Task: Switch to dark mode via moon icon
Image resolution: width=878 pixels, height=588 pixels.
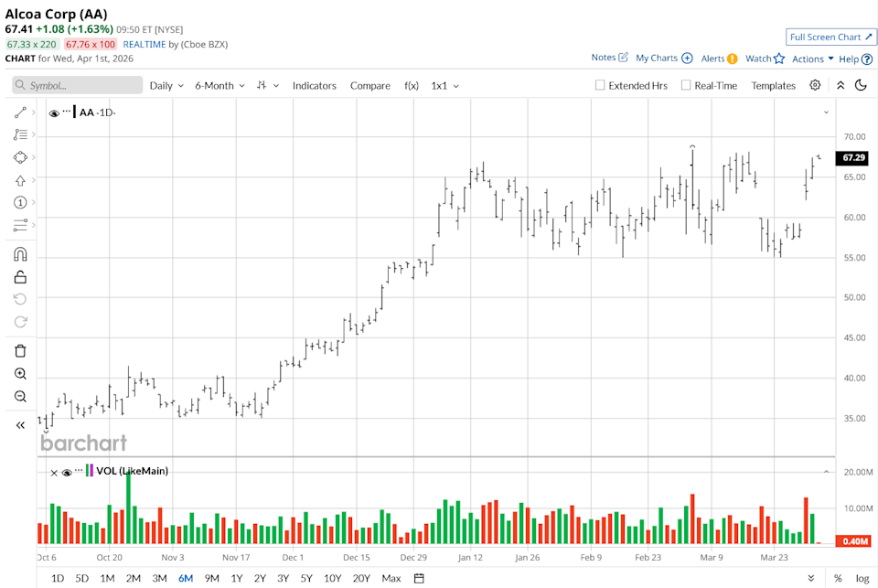Action: pos(861,85)
